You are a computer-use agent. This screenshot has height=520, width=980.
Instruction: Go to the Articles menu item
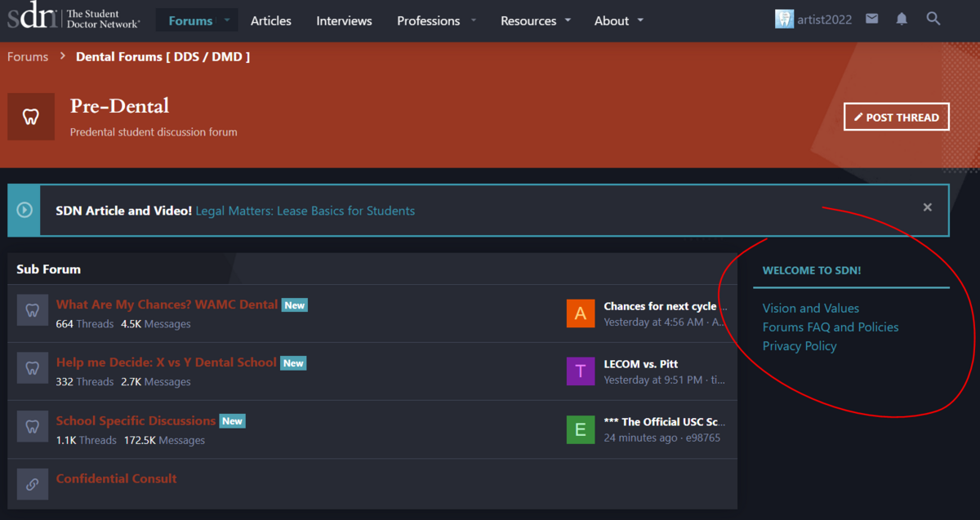click(x=270, y=20)
